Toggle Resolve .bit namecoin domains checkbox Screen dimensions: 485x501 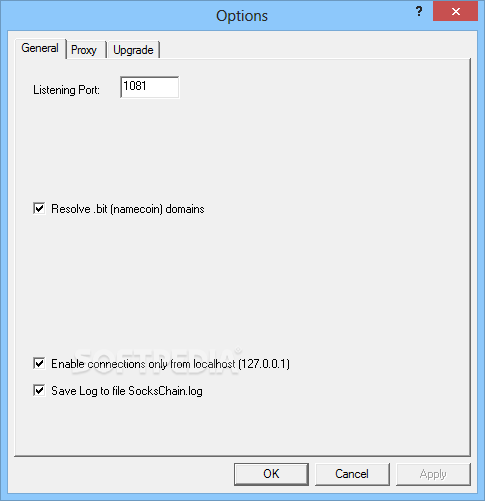39,209
